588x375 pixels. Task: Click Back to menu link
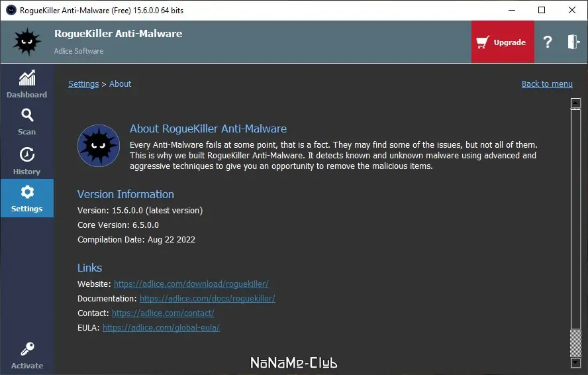547,83
